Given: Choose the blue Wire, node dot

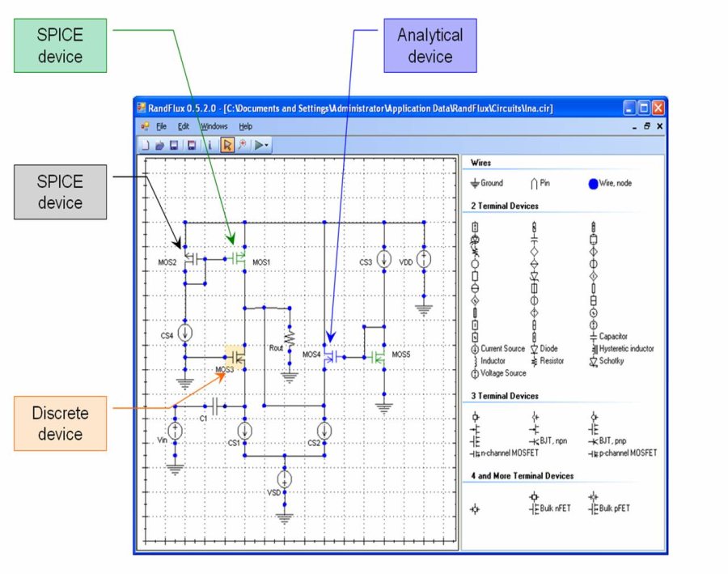Looking at the screenshot, I should coord(593,184).
